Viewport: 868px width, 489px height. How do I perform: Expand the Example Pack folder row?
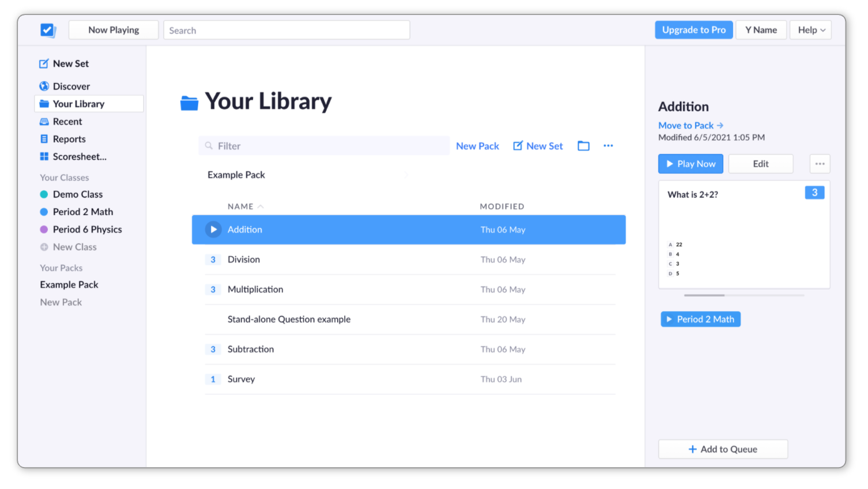click(x=236, y=175)
